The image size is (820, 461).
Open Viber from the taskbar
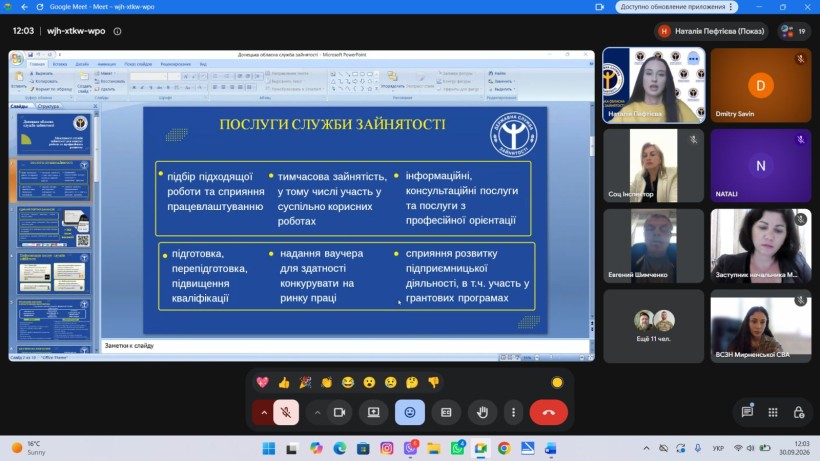(x=410, y=448)
